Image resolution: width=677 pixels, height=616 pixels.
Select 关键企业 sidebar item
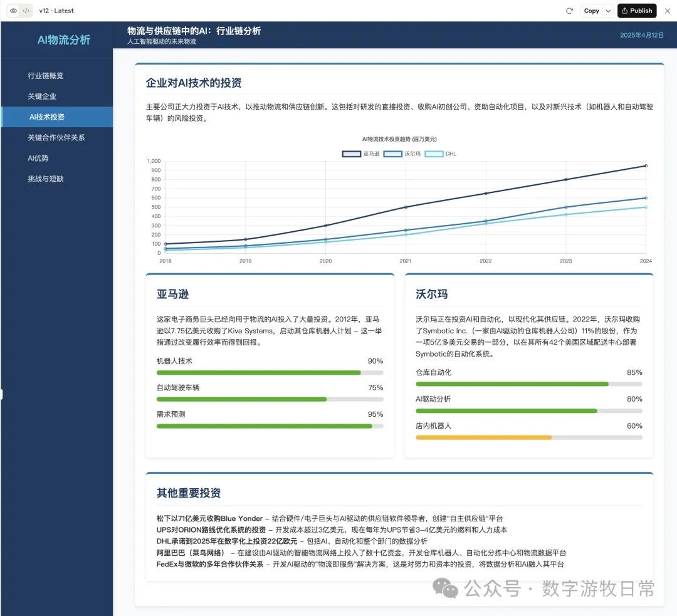(x=42, y=97)
